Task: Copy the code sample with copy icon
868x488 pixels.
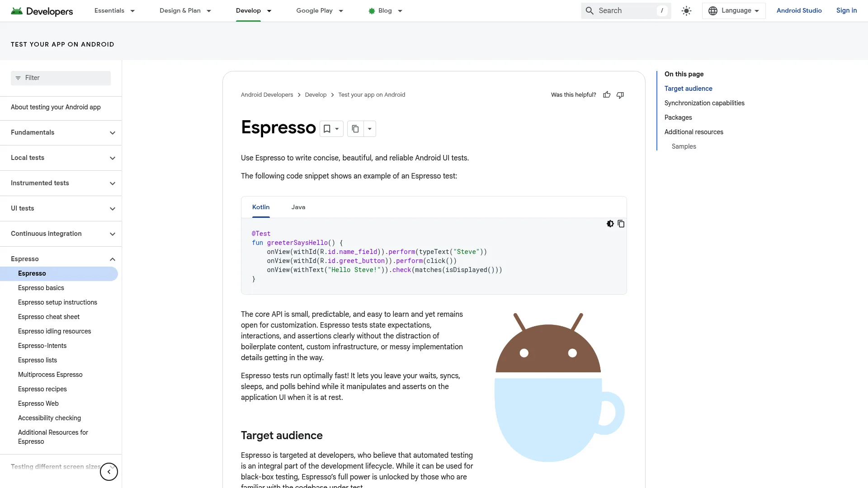Action: coord(621,224)
